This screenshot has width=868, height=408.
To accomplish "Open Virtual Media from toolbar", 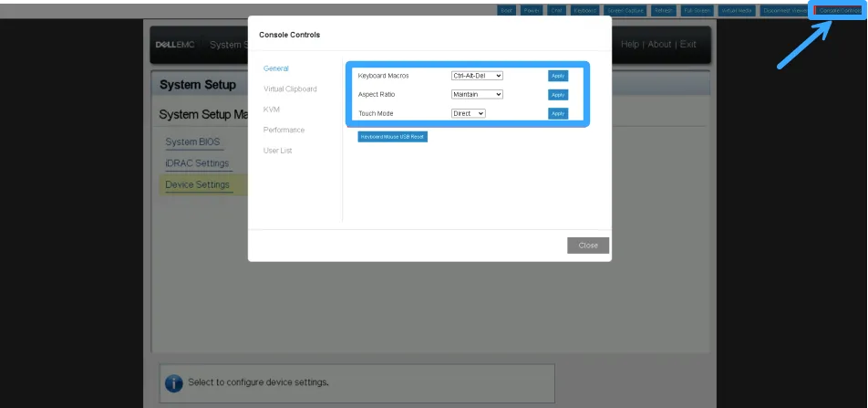I will pos(737,10).
